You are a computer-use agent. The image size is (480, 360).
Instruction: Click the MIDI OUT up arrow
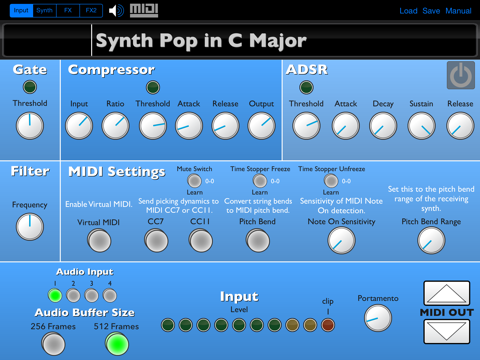click(447, 293)
